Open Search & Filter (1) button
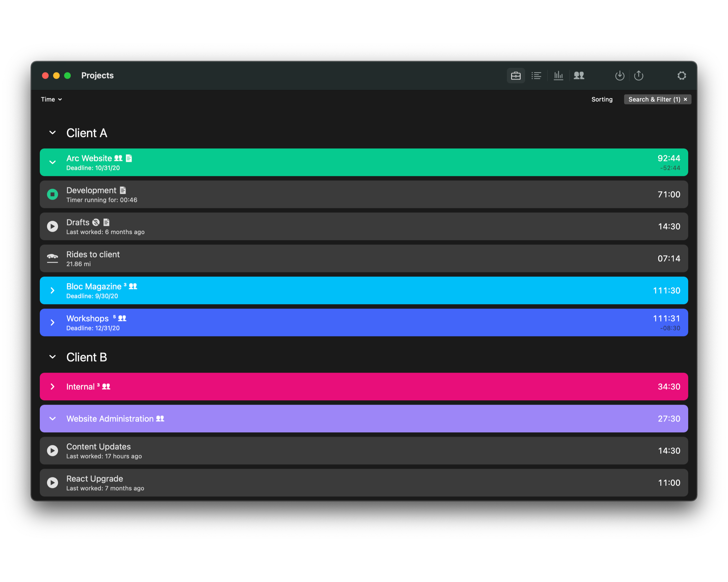The width and height of the screenshot is (728, 582). click(653, 99)
